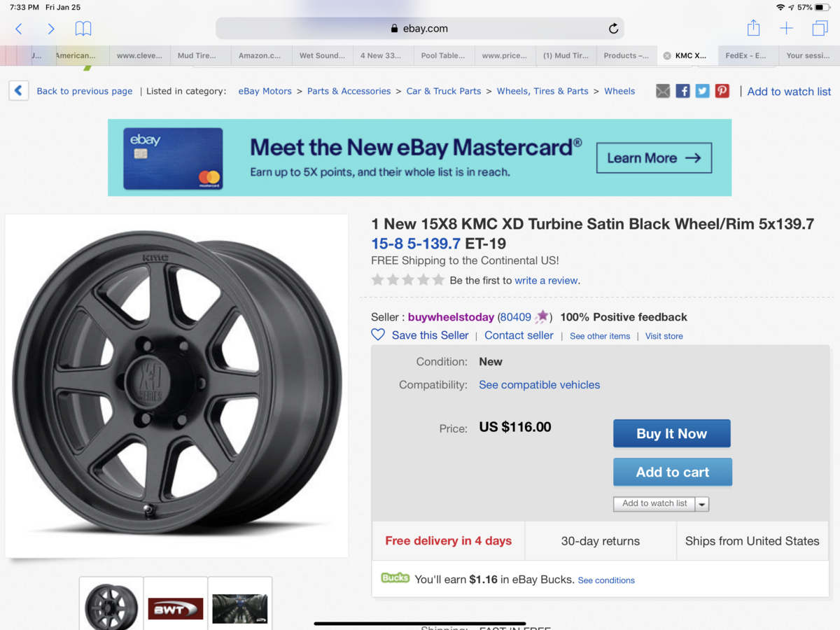Screen dimensions: 840x630
Task: Share listing via email icon
Action: click(x=663, y=91)
